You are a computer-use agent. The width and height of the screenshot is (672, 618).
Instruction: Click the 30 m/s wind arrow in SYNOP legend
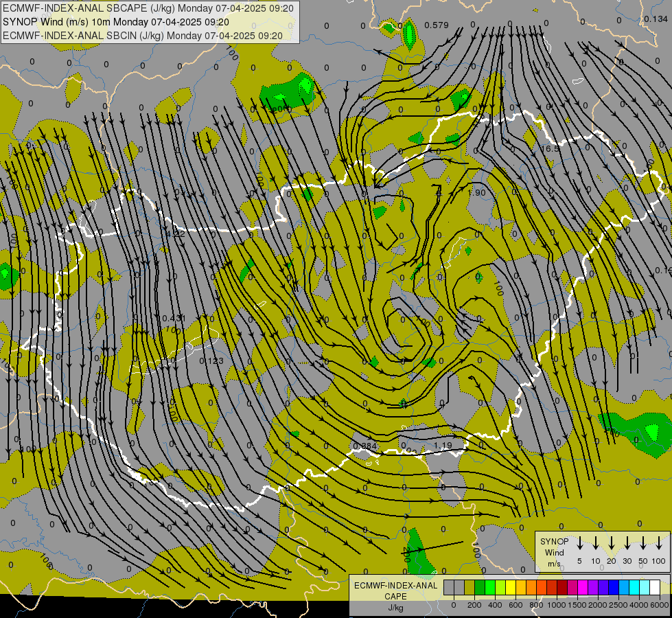click(x=627, y=543)
